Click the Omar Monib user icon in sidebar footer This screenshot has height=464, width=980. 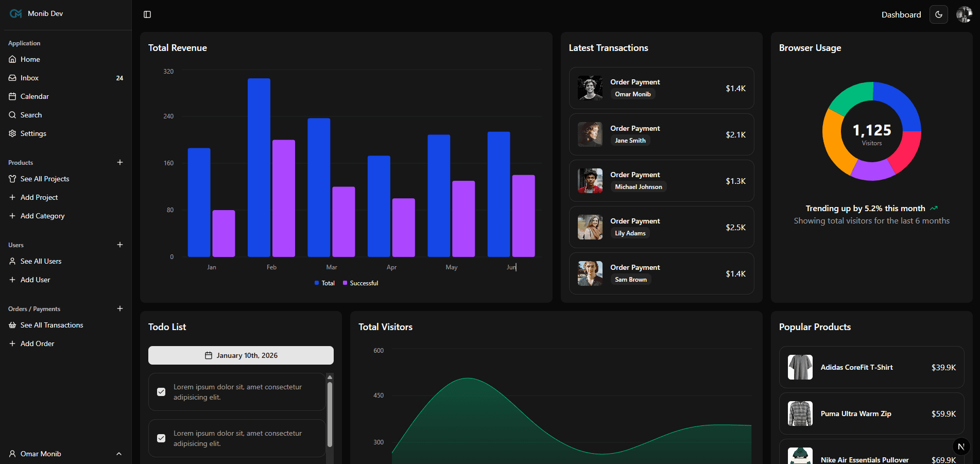(12, 454)
